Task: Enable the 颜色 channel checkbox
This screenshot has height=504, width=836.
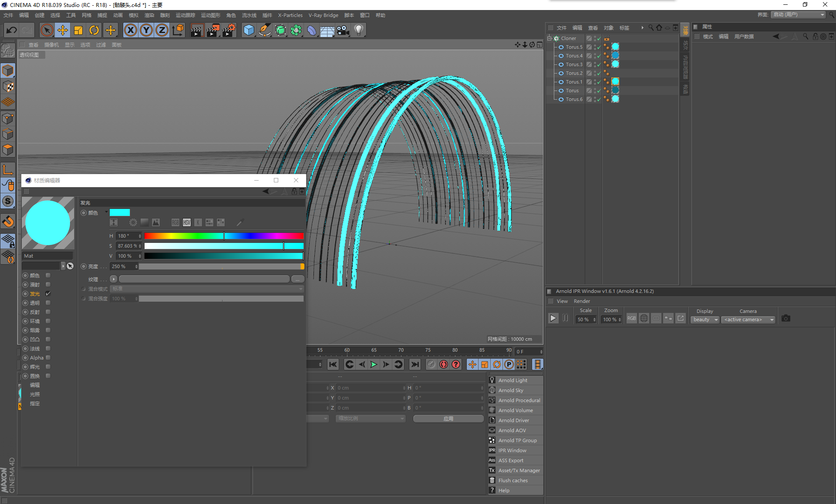Action: 48,276
